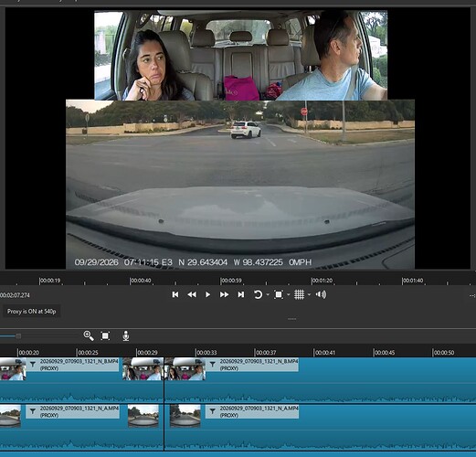Click player ruler mark 00:01:40
Screen dimensions: 476x457
click(x=412, y=281)
